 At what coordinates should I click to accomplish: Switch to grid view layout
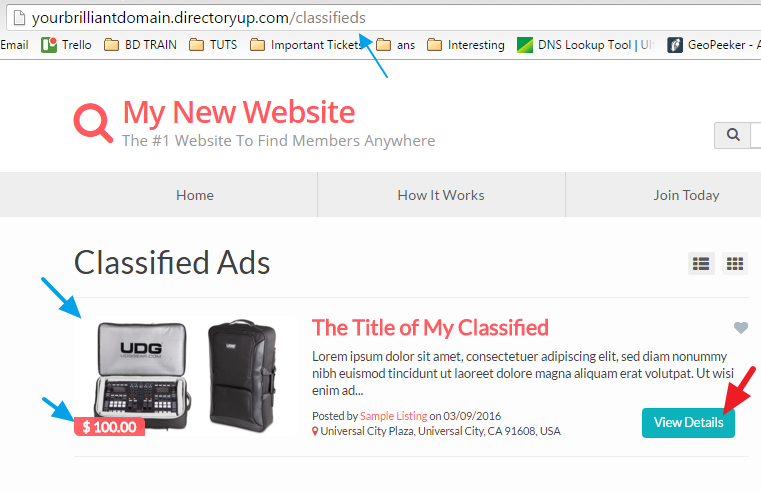pyautogui.click(x=734, y=263)
